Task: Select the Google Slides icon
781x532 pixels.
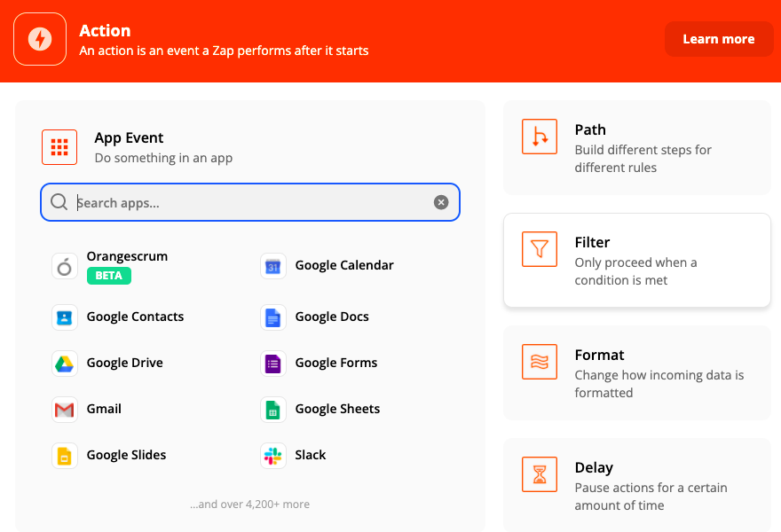Action: click(64, 456)
